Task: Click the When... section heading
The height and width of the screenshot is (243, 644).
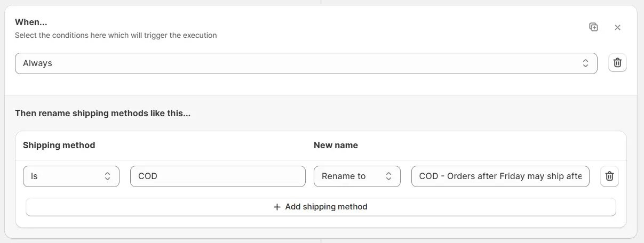Action: coord(31,22)
